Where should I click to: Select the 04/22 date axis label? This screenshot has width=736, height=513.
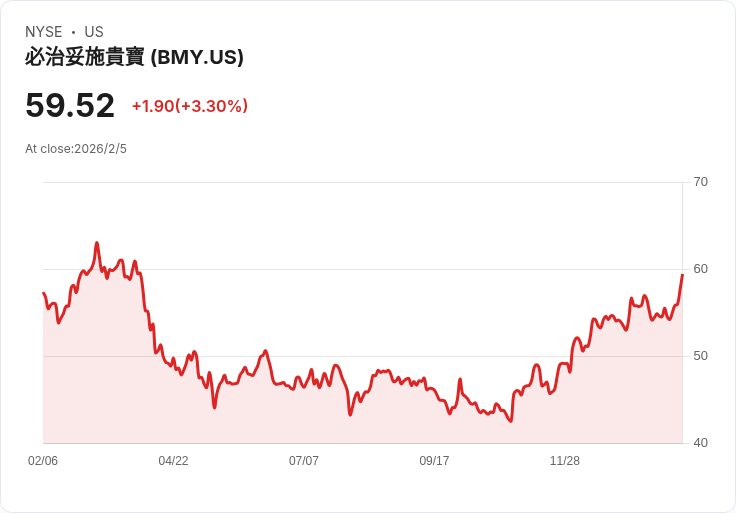tap(173, 460)
